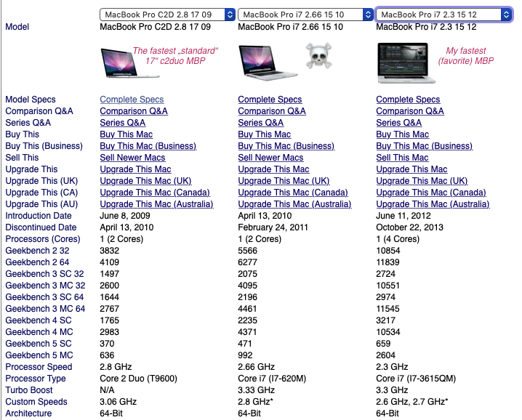The width and height of the screenshot is (522, 420).
Task: Select Geekbench 4 SC score '1765'
Action: click(110, 321)
